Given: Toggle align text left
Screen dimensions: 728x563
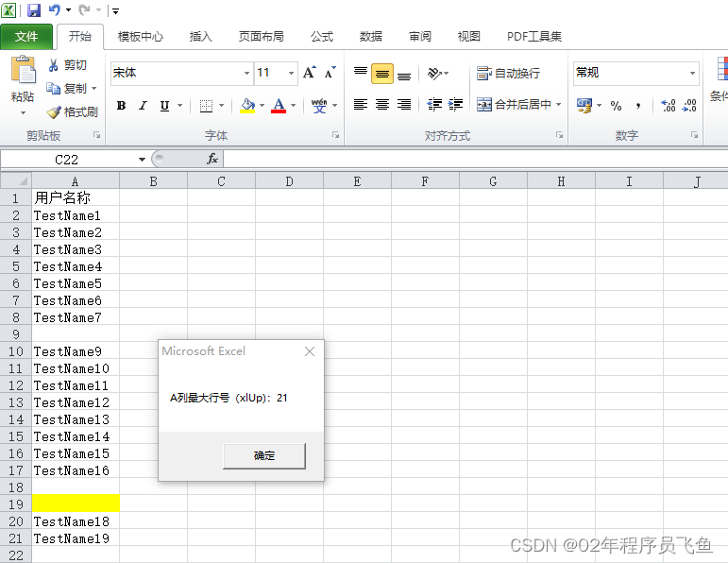Looking at the screenshot, I should click(x=361, y=105).
